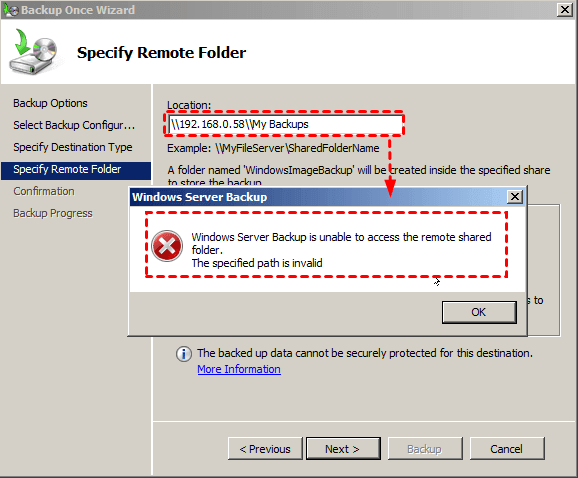Click OK to dismiss the error
Viewport: 578px width, 478px height.
[x=479, y=312]
